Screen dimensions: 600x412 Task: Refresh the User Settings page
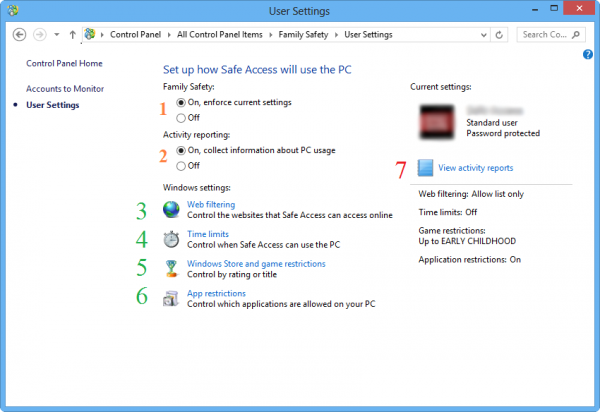click(499, 35)
